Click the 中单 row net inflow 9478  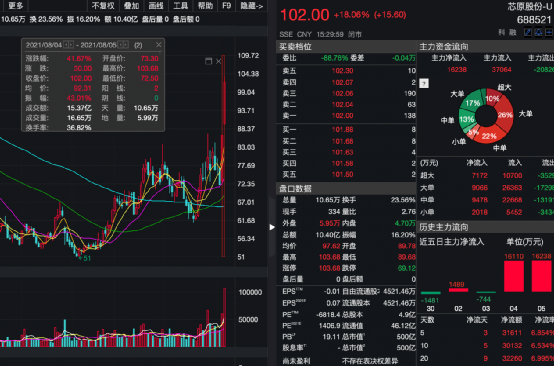479,200
